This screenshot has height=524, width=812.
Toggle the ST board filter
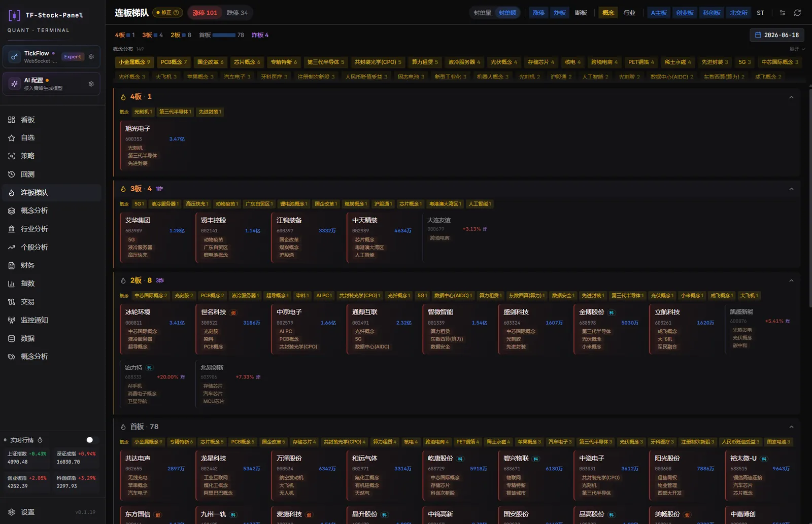(x=760, y=13)
